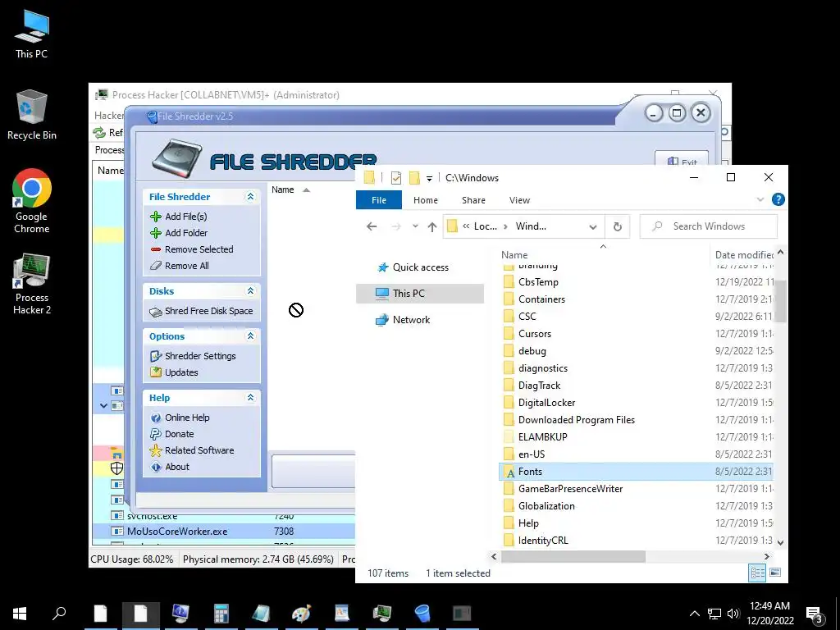This screenshot has width=840, height=630.
Task: Click Add Folder in File Shredder
Action: click(179, 233)
